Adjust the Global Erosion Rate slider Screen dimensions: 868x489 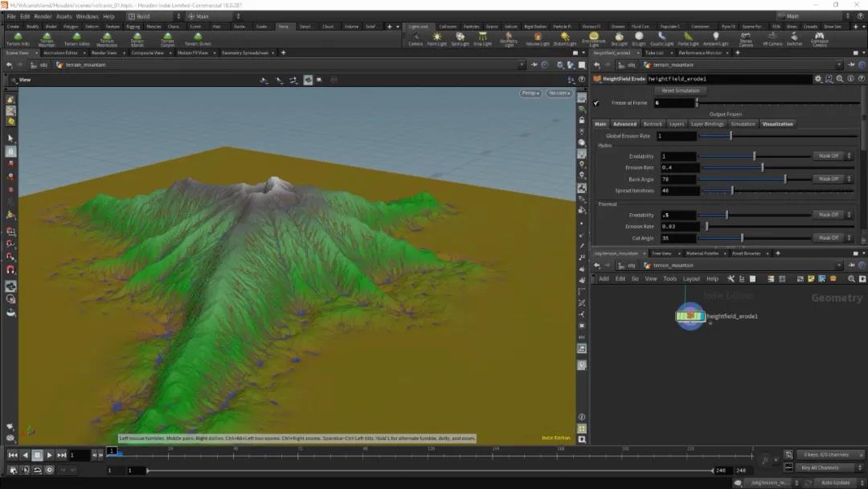[731, 136]
